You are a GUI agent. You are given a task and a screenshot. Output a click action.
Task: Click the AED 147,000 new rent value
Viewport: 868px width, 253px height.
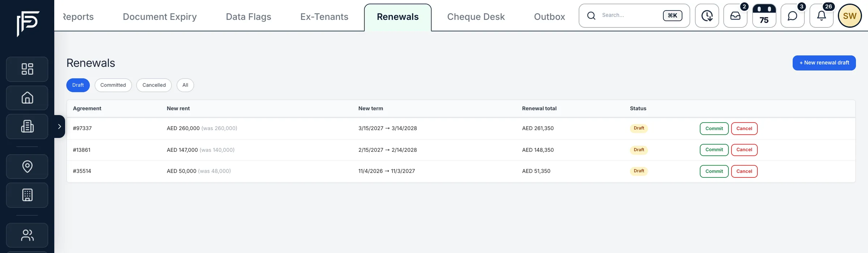tap(182, 150)
